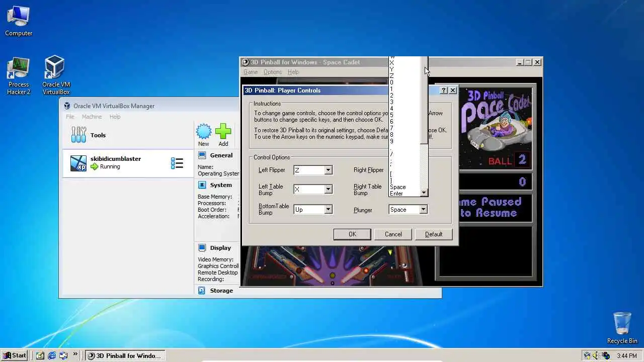This screenshot has height=362, width=644.
Task: Open the Process Hacker 2 desktop shortcut
Action: (19, 75)
